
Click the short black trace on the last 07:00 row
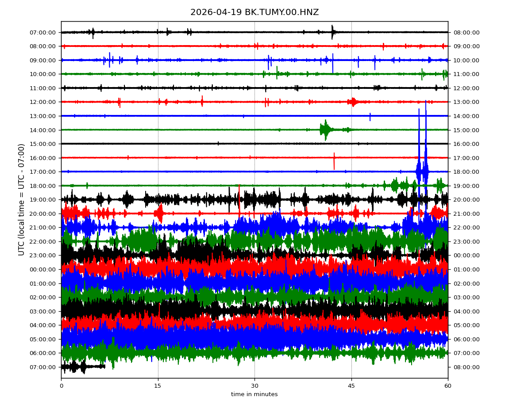pyautogui.click(x=82, y=367)
